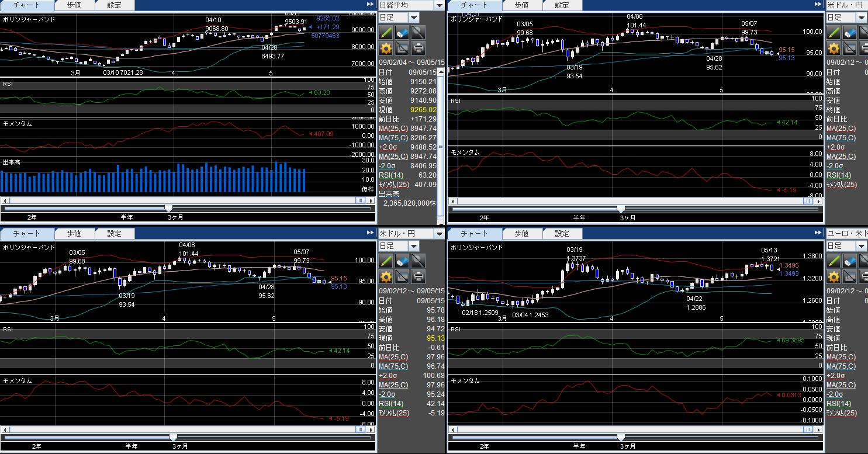Click the right scroll arrow under the Nikkei chart
Screen dimensions: 868x454
pos(370,200)
